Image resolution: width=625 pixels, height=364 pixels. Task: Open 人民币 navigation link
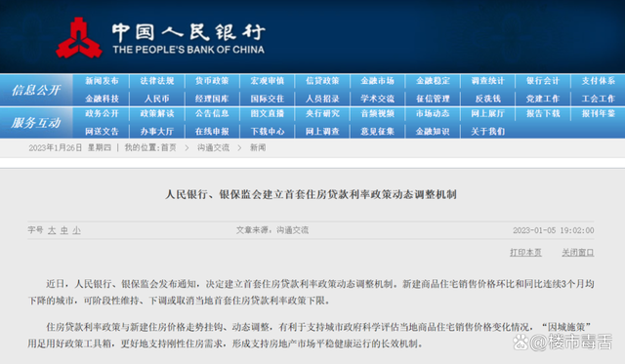[x=157, y=99]
